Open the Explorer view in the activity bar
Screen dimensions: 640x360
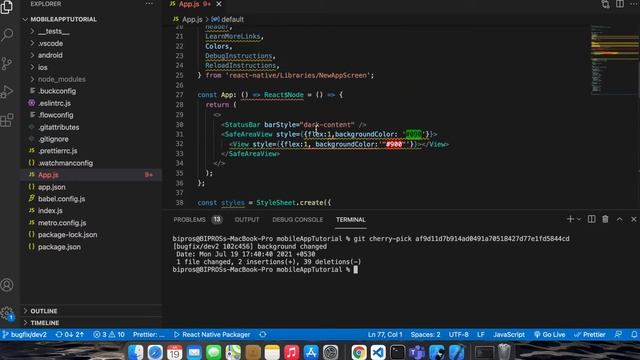click(x=7, y=7)
